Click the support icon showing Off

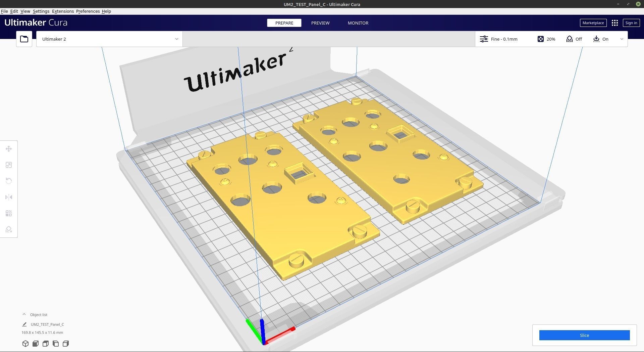[570, 39]
